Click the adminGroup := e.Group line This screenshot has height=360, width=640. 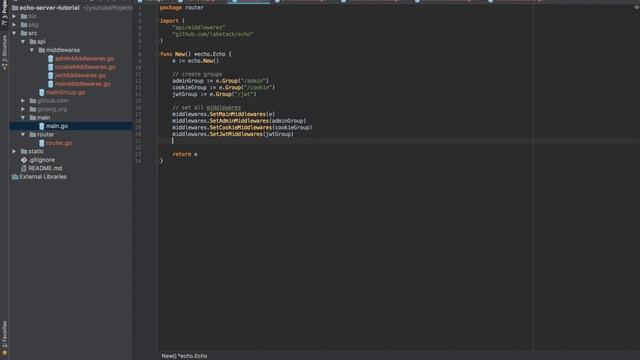(x=220, y=81)
